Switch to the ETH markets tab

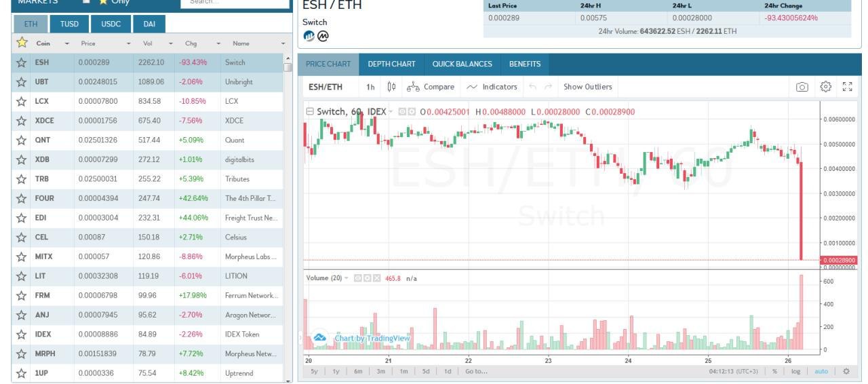[x=31, y=24]
